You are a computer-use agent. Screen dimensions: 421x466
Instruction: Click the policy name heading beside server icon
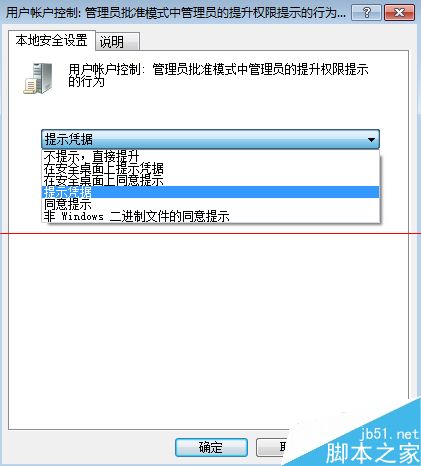click(218, 75)
